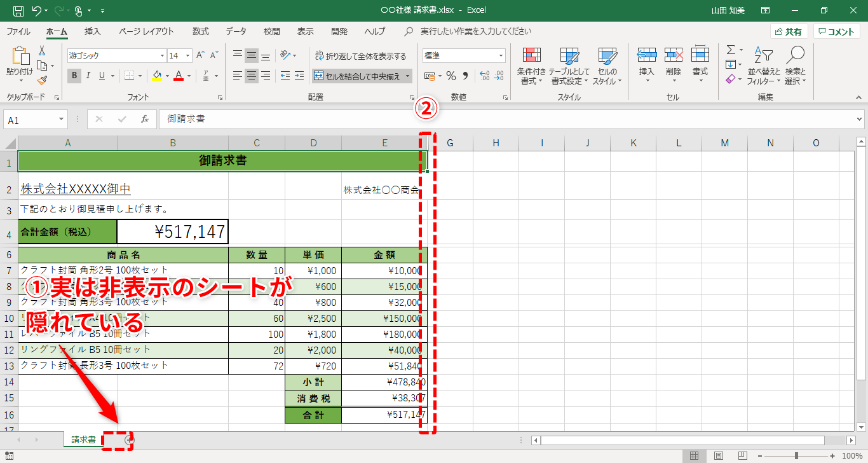Increase font size with the larger A icon
The image size is (868, 463).
(x=201, y=55)
